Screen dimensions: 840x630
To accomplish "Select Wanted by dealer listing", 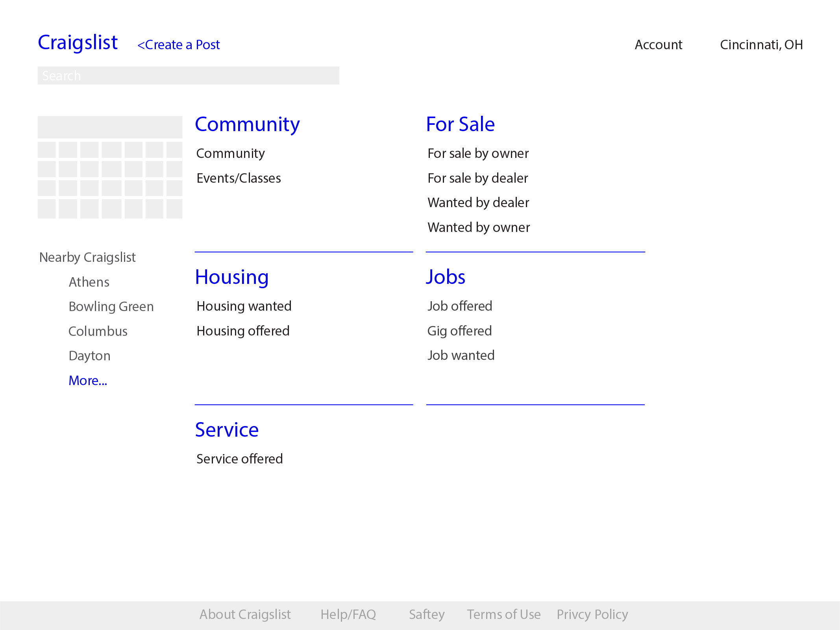I will [x=478, y=203].
